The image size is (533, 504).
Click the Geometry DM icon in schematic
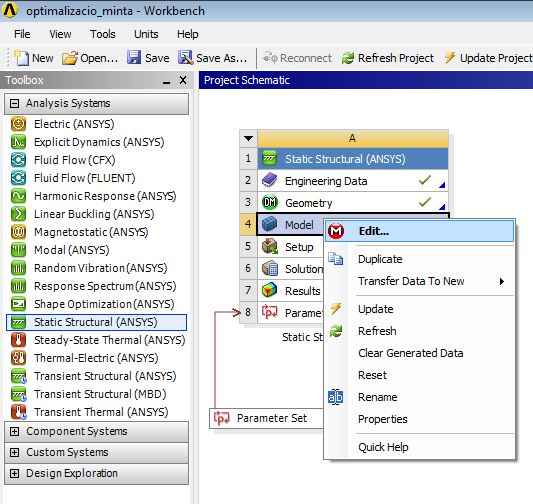coord(270,203)
